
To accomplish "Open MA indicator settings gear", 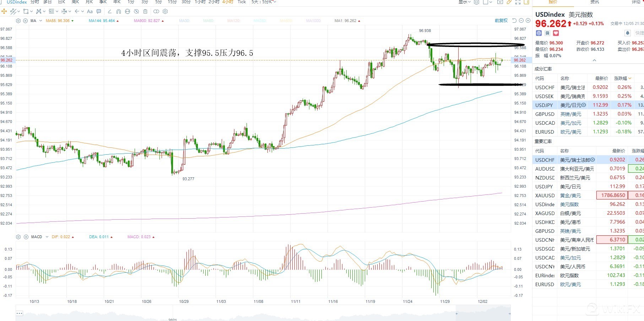I will click(x=18, y=21).
